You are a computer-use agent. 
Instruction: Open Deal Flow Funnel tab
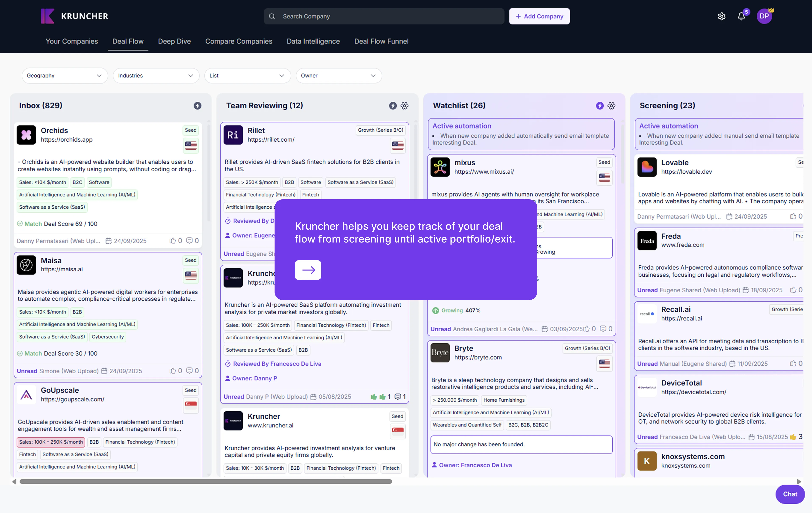(381, 41)
